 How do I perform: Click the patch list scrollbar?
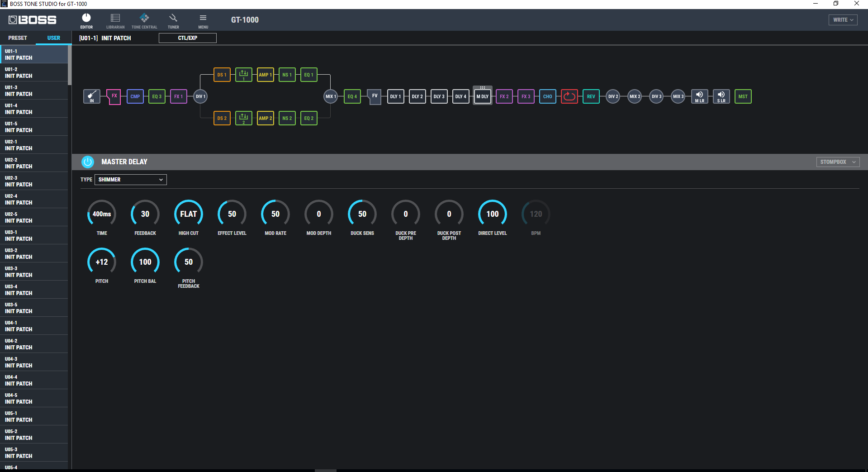[70, 66]
